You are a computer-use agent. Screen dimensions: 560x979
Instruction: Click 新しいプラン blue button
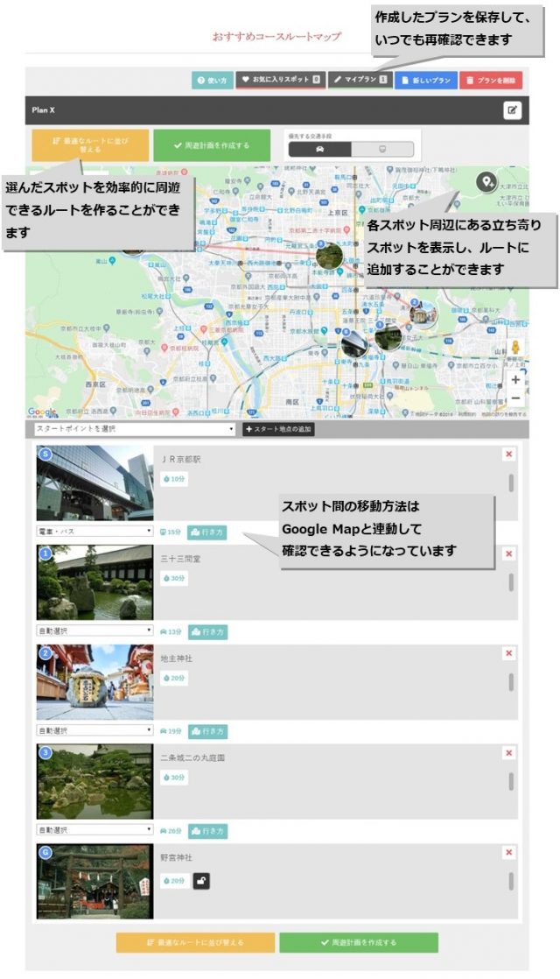coord(425,80)
